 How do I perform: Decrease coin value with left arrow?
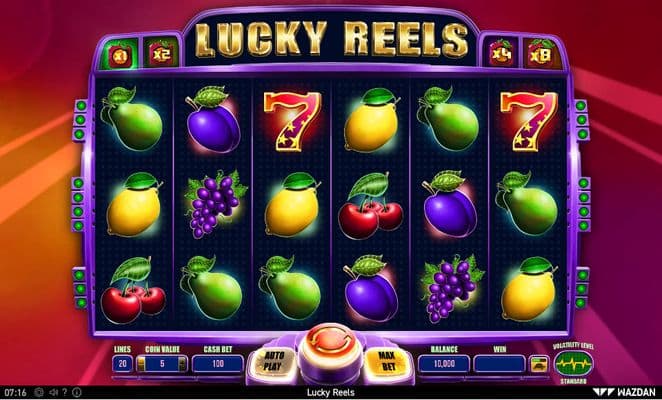141,364
